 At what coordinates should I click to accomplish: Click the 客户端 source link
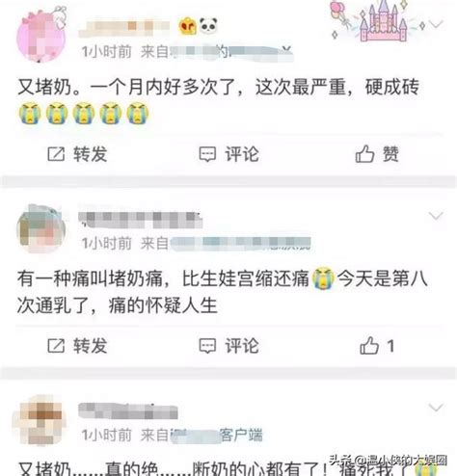pos(241,435)
